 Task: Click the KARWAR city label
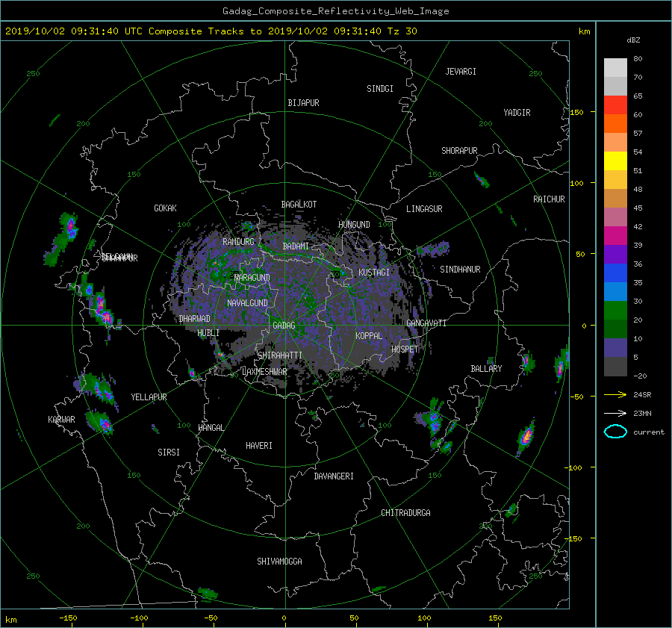[61, 420]
